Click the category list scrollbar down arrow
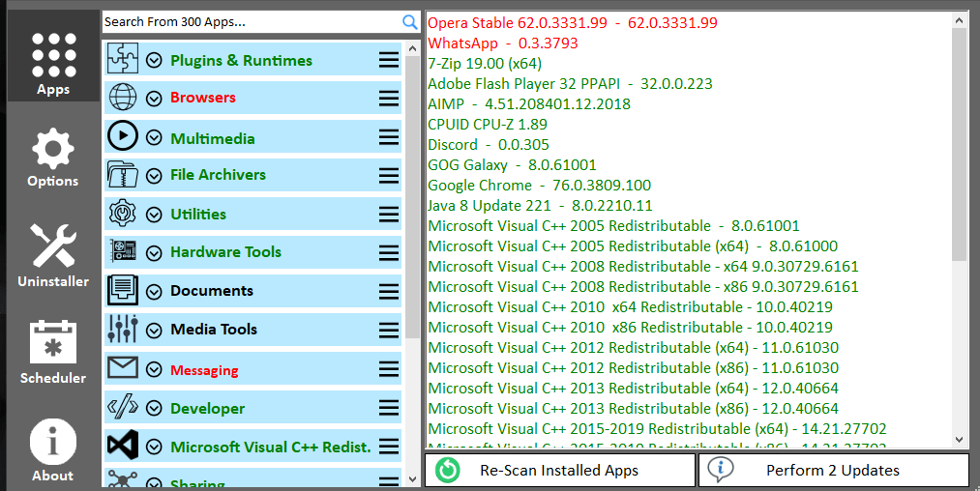980x491 pixels. tap(412, 479)
